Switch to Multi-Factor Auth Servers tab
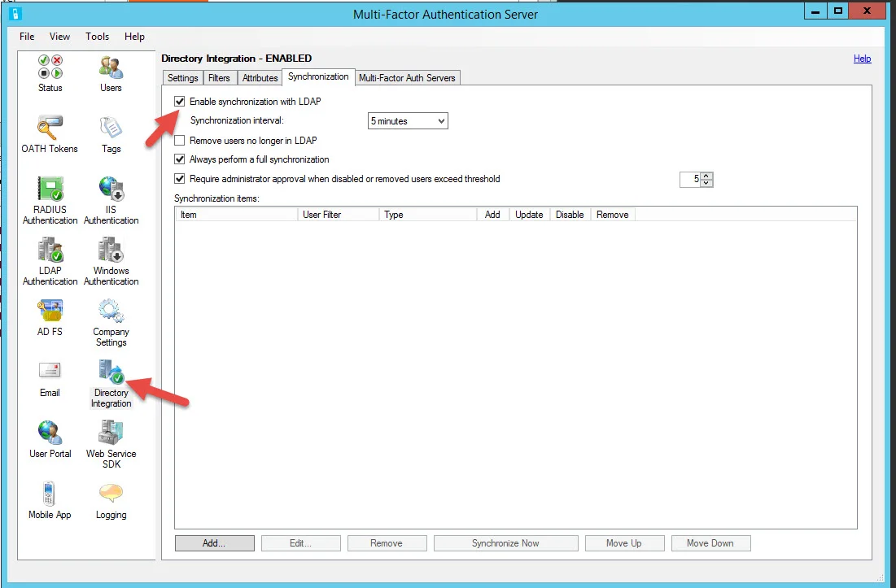 click(x=407, y=77)
